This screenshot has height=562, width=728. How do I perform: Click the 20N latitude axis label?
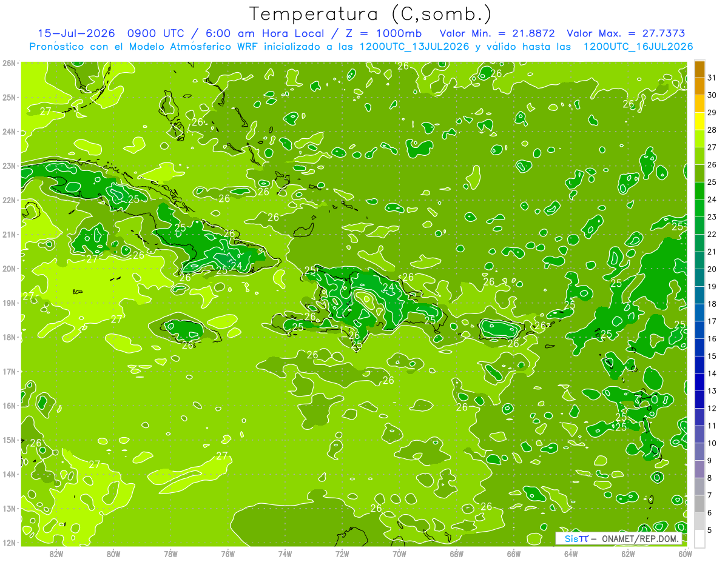[x=9, y=269]
